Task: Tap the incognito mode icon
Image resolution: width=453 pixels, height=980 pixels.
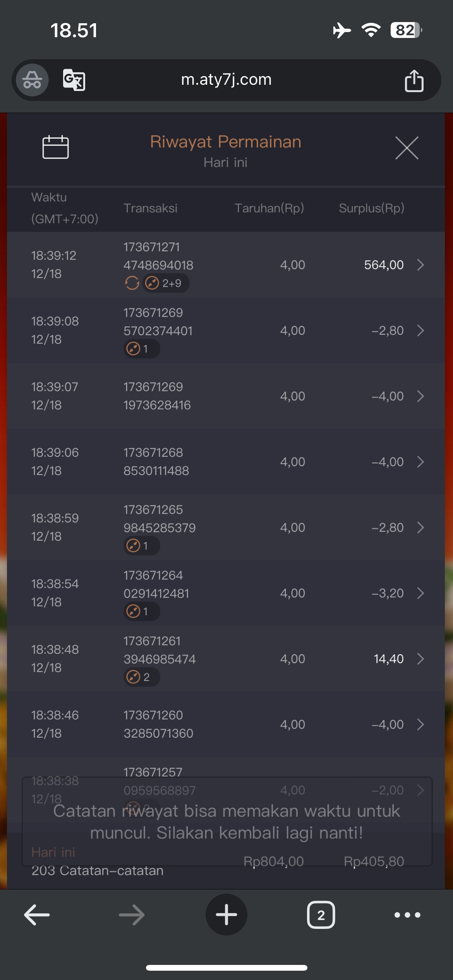Action: [32, 80]
